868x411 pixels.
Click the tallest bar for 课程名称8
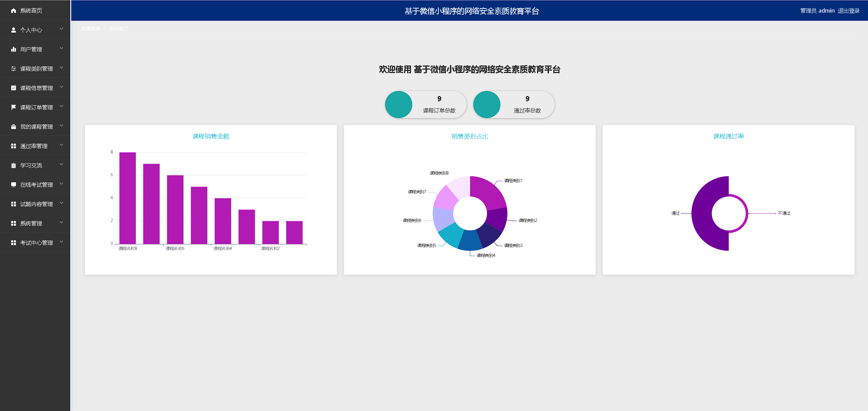[x=127, y=198]
